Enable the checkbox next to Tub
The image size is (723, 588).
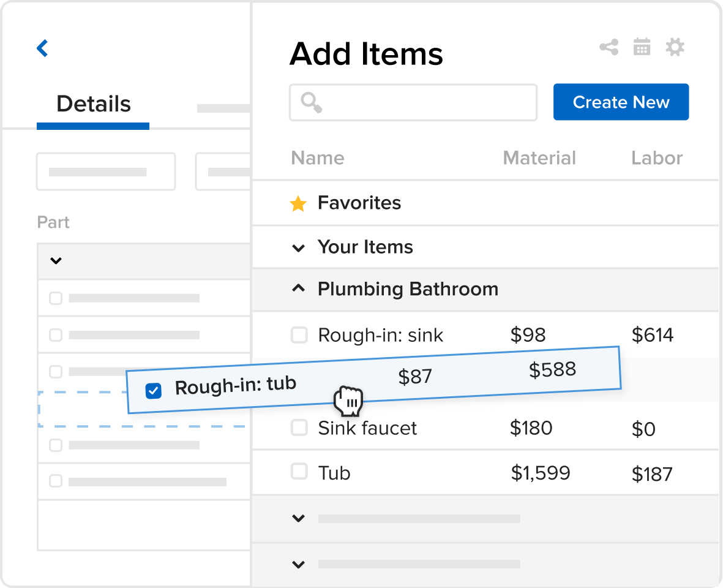click(x=299, y=472)
